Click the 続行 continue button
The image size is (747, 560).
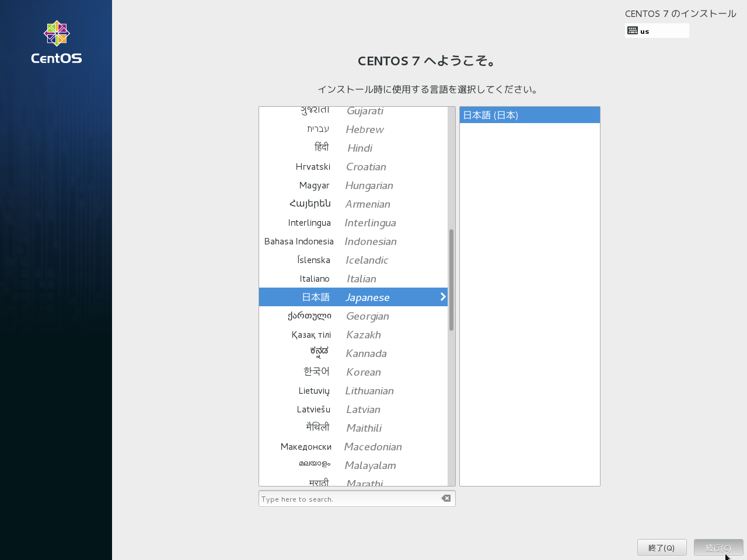pos(718,548)
